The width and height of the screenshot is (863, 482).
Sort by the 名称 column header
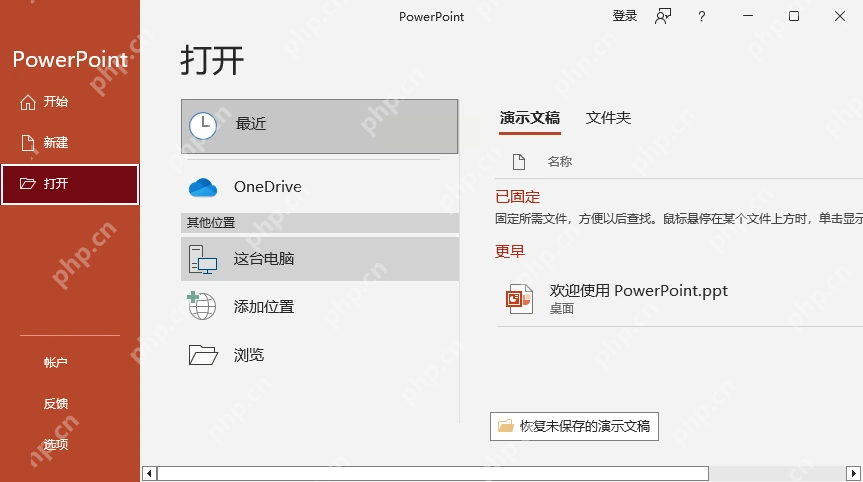point(560,162)
